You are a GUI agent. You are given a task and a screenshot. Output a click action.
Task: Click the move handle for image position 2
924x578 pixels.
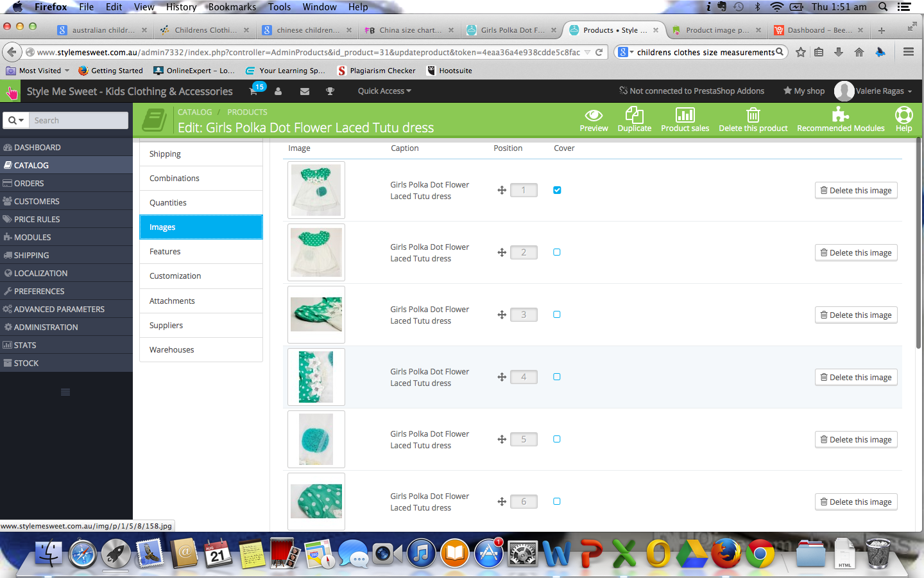click(x=502, y=252)
